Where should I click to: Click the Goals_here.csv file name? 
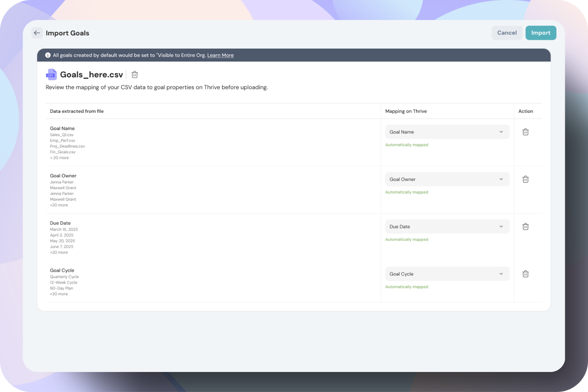pos(92,75)
